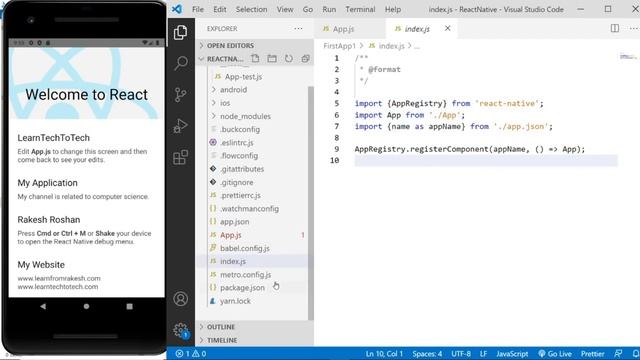Tap the Android back navigation button

tap(43, 306)
